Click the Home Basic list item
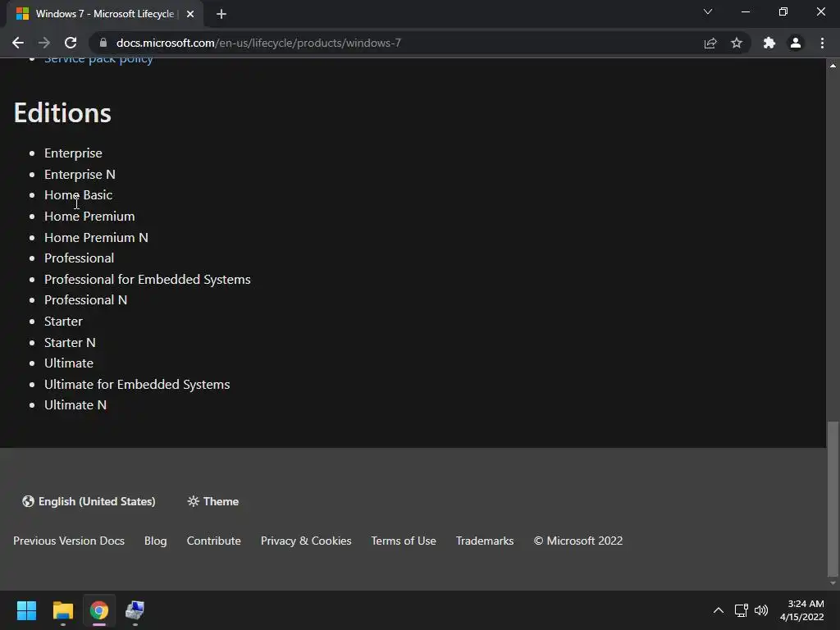840x630 pixels. pos(78,195)
